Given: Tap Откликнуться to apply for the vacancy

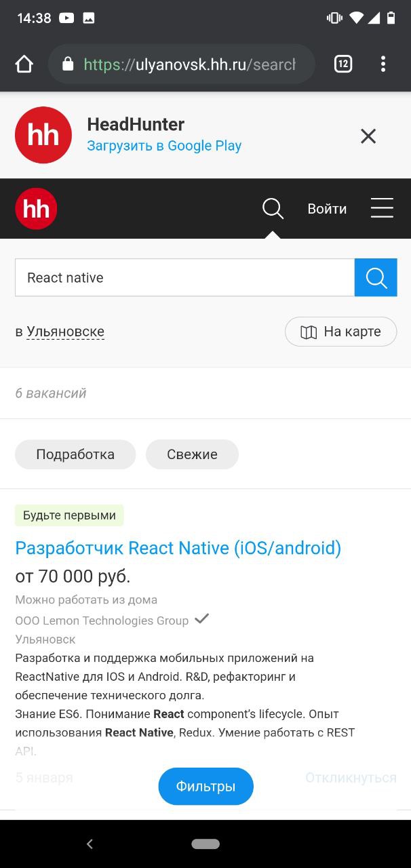Looking at the screenshot, I should click(x=351, y=778).
